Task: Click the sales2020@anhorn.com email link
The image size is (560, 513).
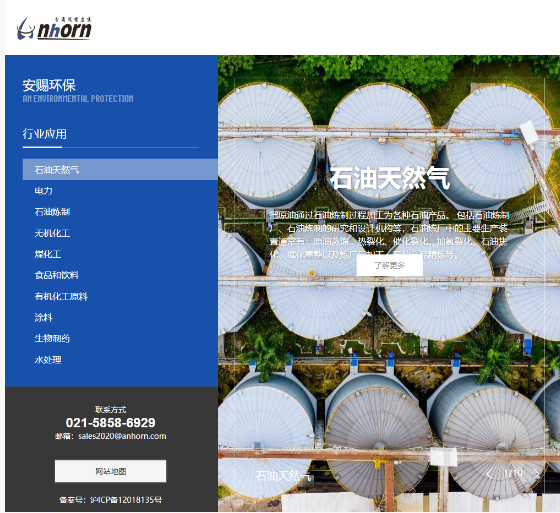Action: (122, 436)
